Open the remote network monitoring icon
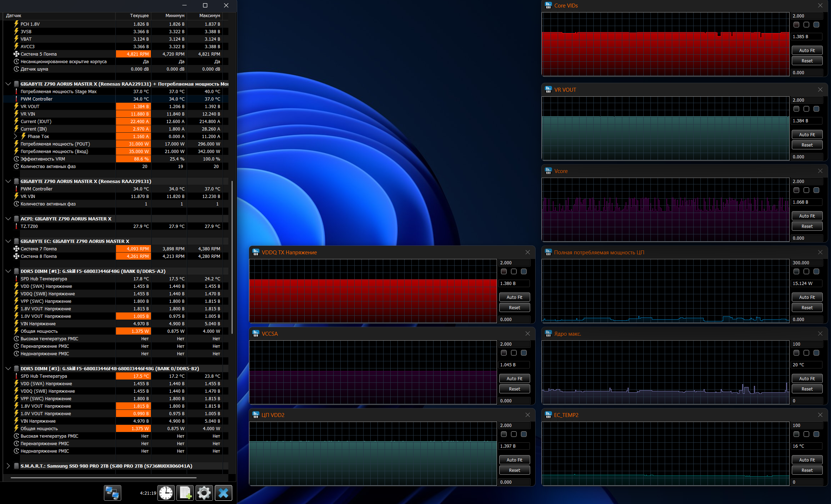Image resolution: width=831 pixels, height=504 pixels. click(112, 493)
